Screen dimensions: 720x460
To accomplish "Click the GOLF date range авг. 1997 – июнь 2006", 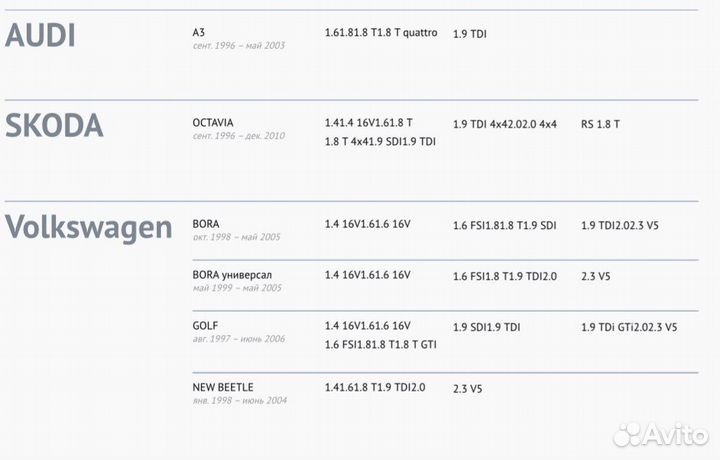I will (239, 339).
